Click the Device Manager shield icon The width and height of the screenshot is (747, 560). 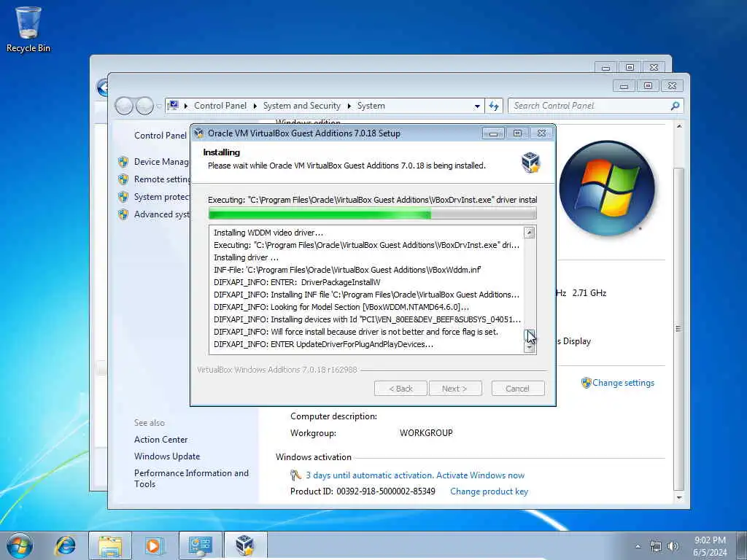123,162
